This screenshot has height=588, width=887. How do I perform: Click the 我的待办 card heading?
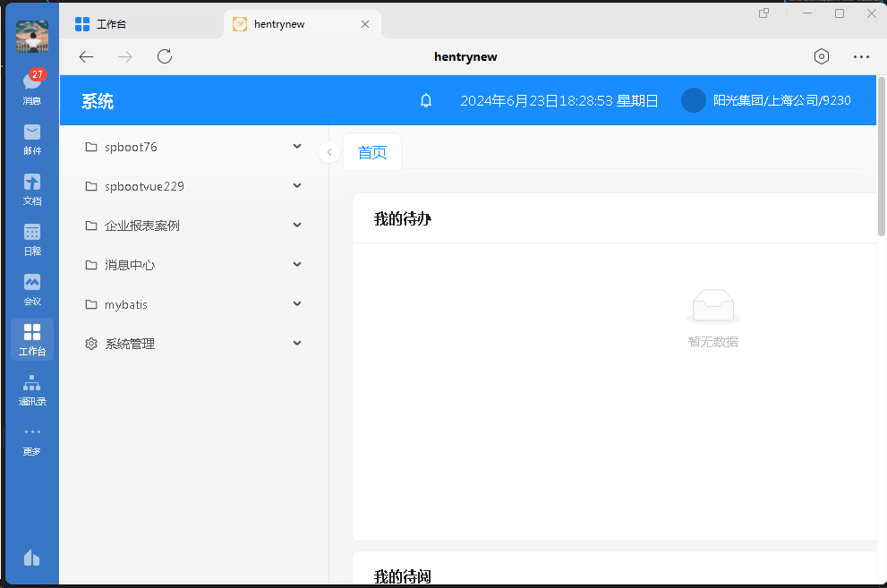coord(402,218)
